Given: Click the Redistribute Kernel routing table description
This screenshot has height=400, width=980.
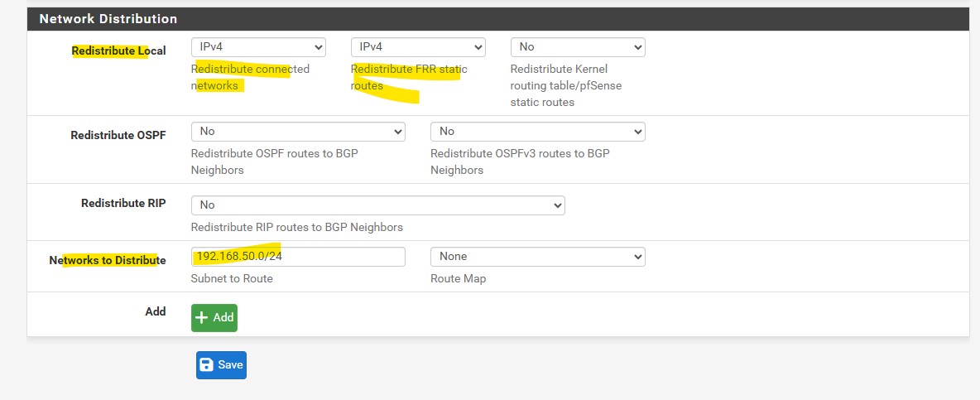Looking at the screenshot, I should pos(566,85).
